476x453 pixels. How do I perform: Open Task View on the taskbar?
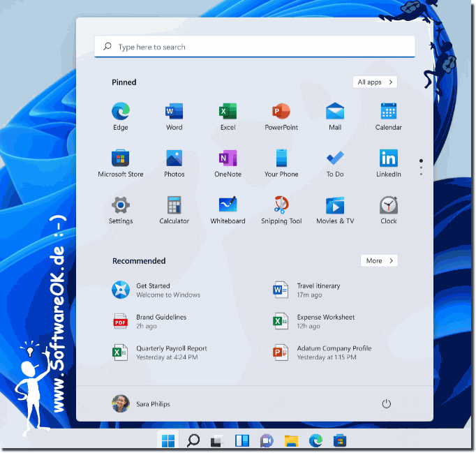(x=217, y=440)
